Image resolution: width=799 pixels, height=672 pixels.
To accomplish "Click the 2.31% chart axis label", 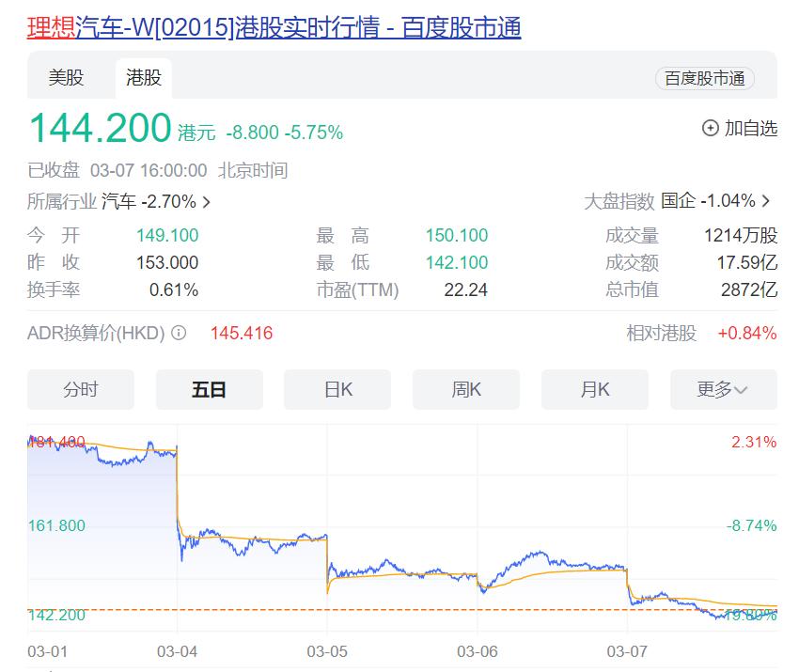I will (754, 442).
